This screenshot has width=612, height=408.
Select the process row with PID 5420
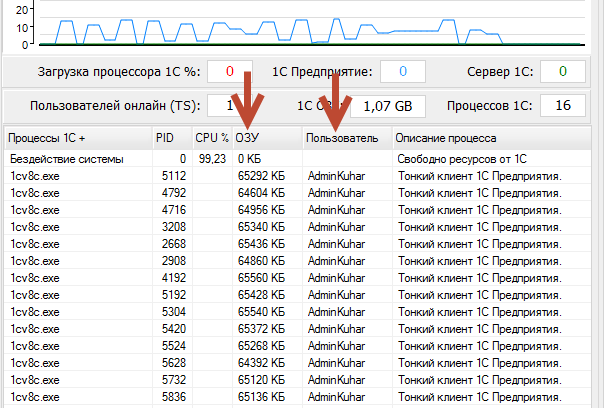coord(300,329)
